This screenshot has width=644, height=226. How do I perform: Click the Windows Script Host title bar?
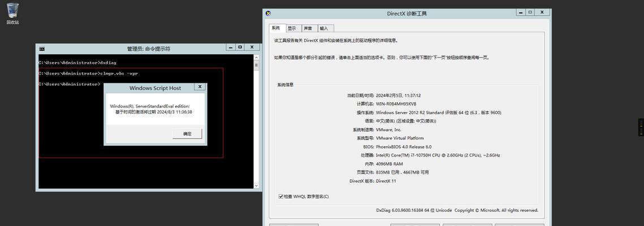click(x=155, y=88)
